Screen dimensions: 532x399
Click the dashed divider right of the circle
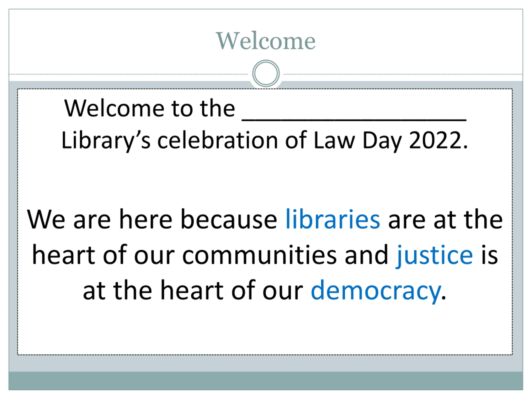click(403, 74)
